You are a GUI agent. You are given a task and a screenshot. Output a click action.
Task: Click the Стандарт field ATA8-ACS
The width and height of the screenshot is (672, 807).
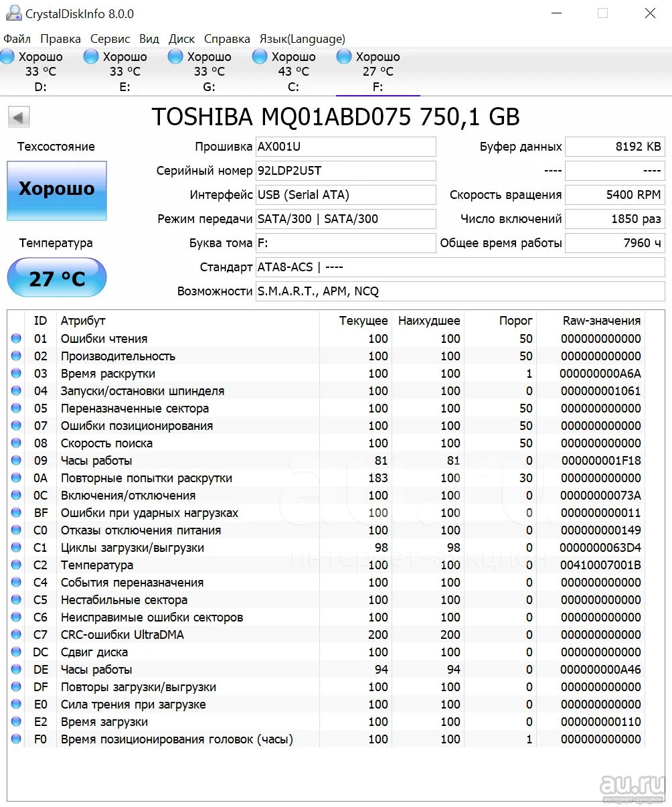click(460, 267)
